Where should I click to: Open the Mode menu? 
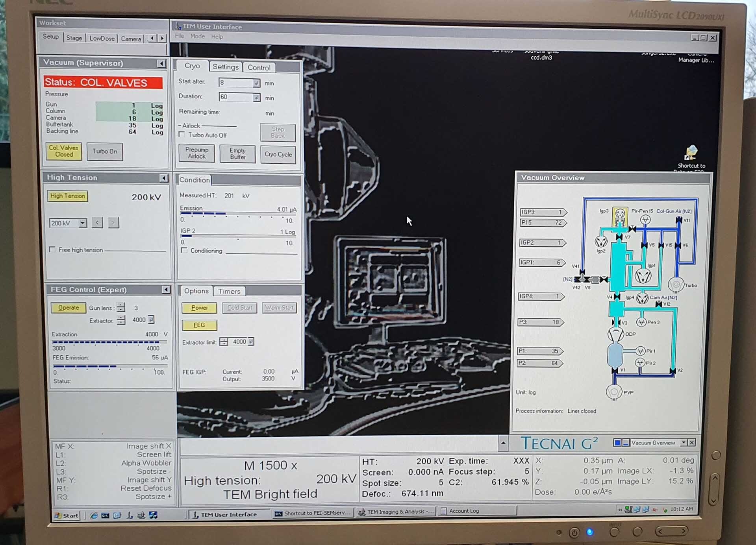point(197,36)
